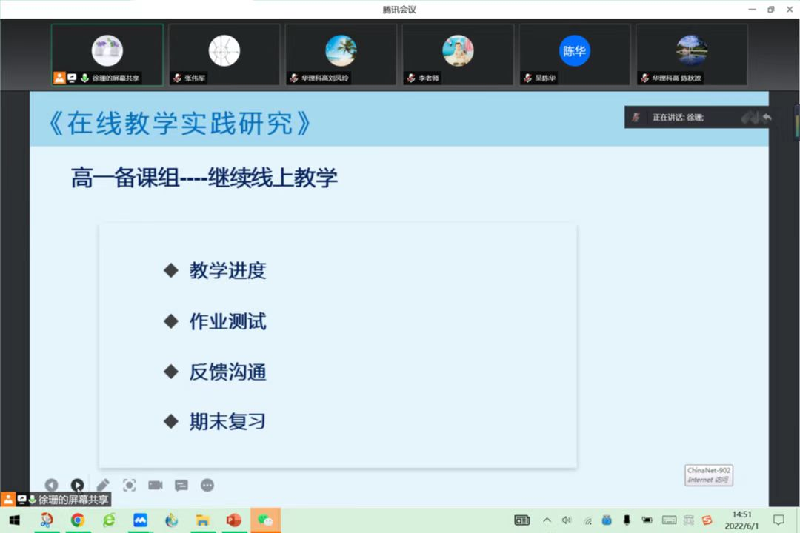Click slide bullet text 作业测试
Screen dimensions: 800x533
click(228, 321)
